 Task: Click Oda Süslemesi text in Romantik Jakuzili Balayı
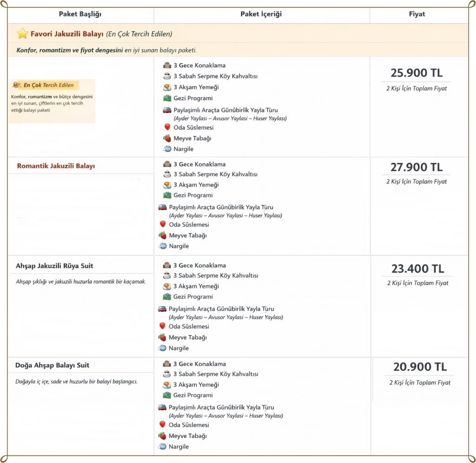click(189, 225)
